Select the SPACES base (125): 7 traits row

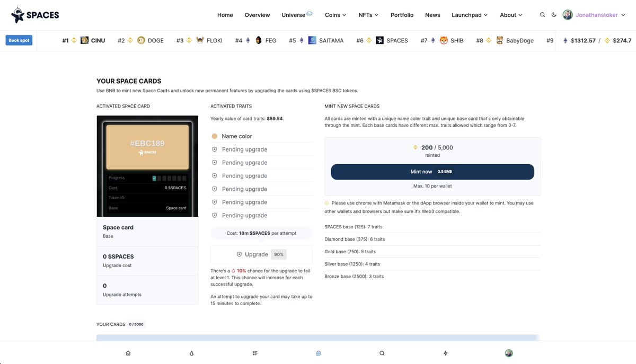(432, 227)
